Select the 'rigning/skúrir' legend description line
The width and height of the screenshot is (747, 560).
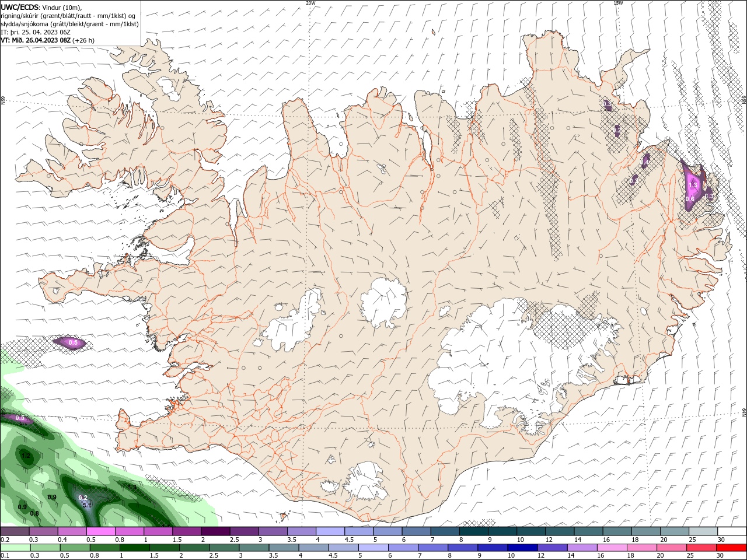coord(69,16)
